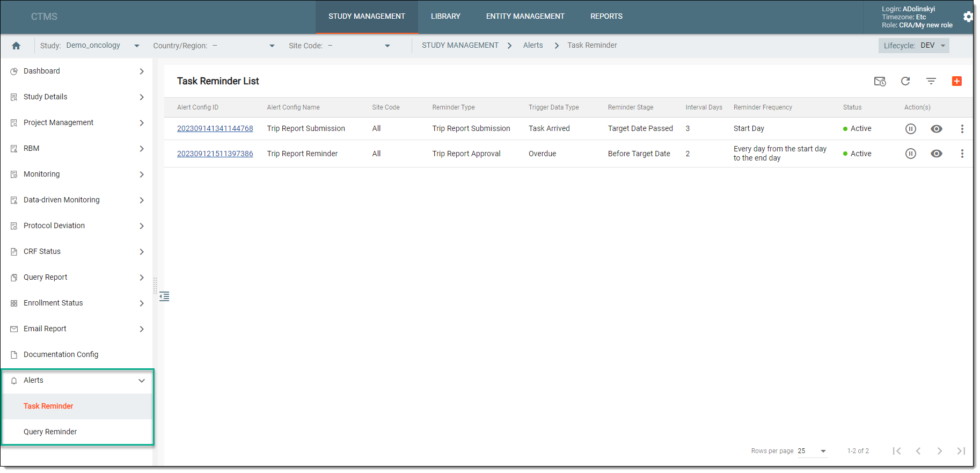The image size is (980, 473).
Task: Collapse the sidebar menu icon
Action: point(164,296)
